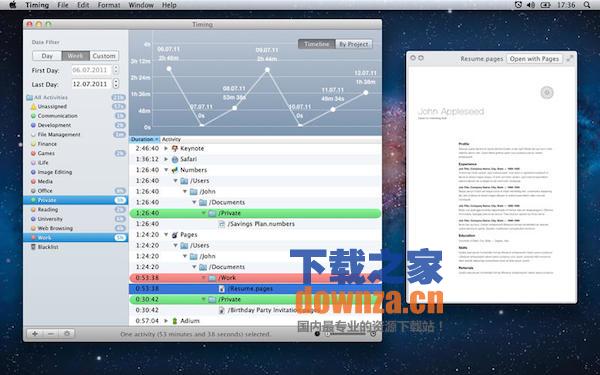This screenshot has width=600, height=375.
Task: Click the Pages app icon in the list
Action: (x=175, y=235)
